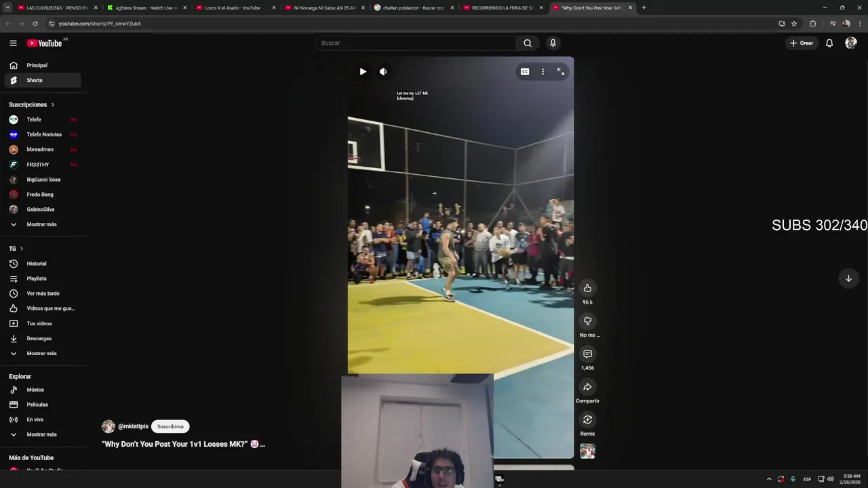Open Música in Explorar

click(43, 390)
